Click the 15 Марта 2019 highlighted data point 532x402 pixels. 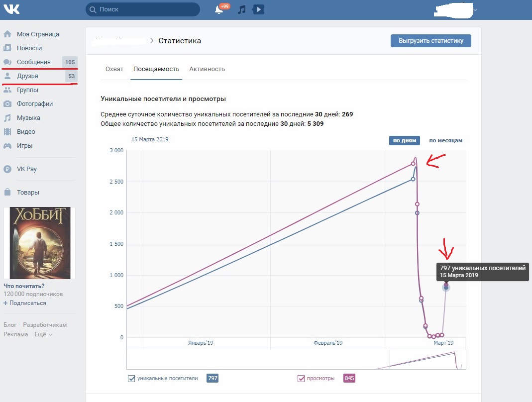[x=446, y=288]
